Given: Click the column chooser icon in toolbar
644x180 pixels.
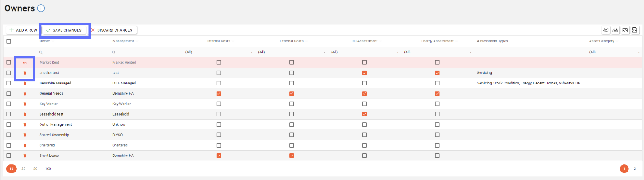Looking at the screenshot, I should point(606,30).
